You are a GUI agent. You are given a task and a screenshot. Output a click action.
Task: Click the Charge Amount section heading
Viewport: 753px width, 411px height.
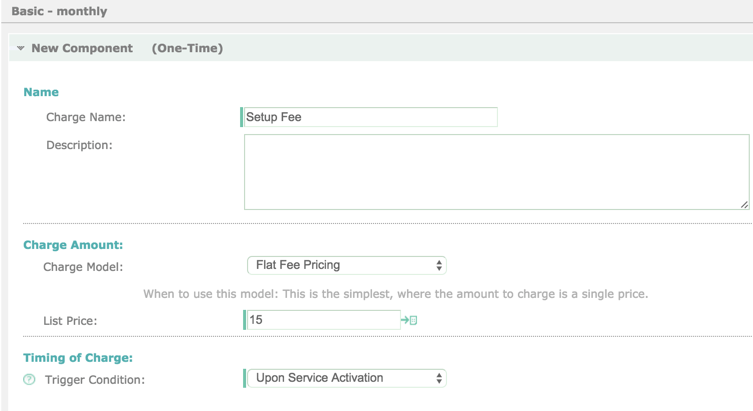point(73,245)
